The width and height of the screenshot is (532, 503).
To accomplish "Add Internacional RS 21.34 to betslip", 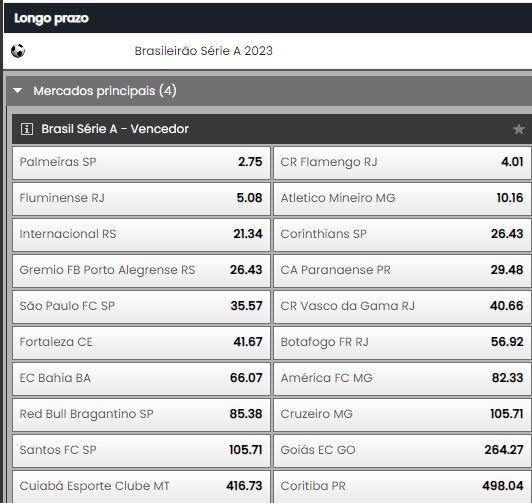I will [141, 234].
